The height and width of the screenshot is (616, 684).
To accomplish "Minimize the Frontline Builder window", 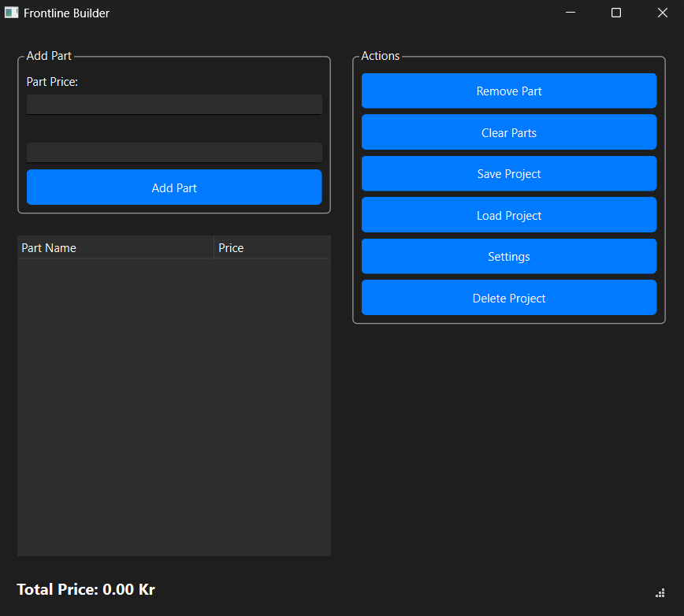I will click(x=570, y=13).
